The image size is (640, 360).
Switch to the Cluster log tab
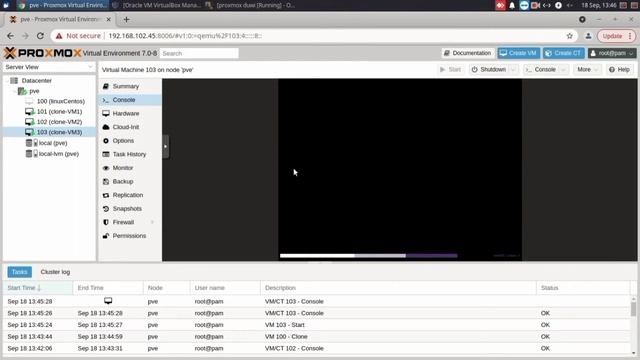click(x=55, y=272)
